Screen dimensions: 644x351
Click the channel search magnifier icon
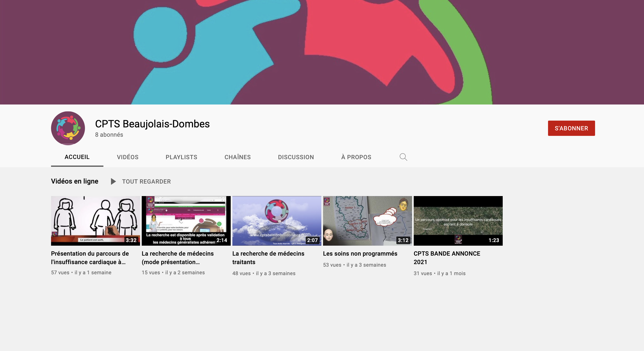(x=403, y=157)
